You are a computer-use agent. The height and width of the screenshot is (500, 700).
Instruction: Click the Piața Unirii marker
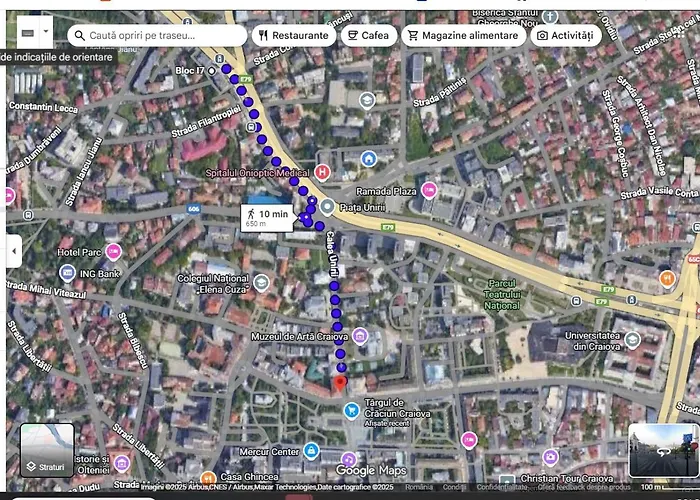326,206
